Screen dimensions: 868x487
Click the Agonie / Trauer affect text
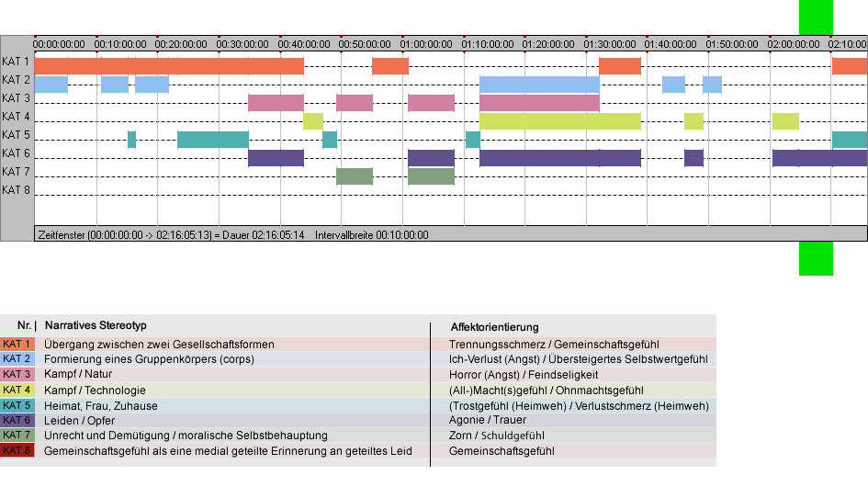[x=488, y=420]
